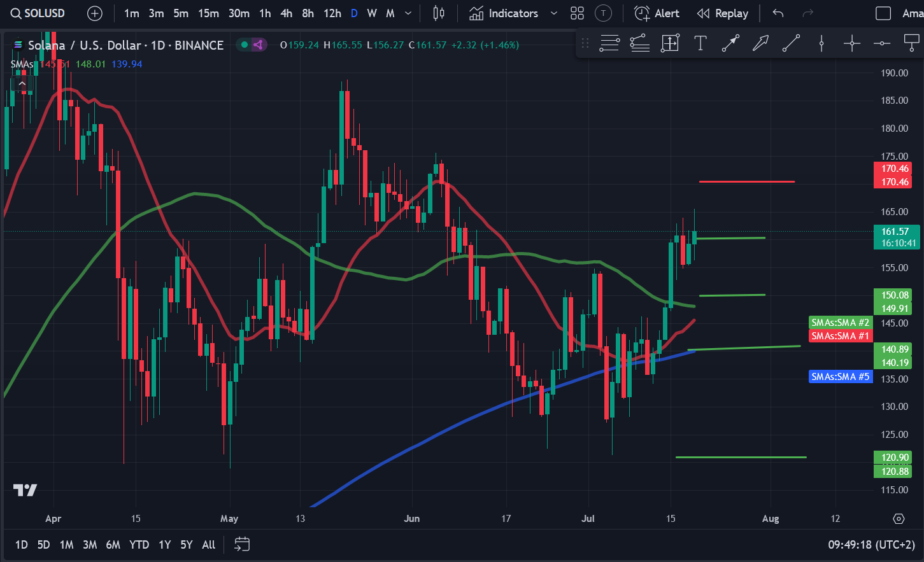The width and height of the screenshot is (924, 562).
Task: Switch to the 30m interval
Action: (239, 13)
